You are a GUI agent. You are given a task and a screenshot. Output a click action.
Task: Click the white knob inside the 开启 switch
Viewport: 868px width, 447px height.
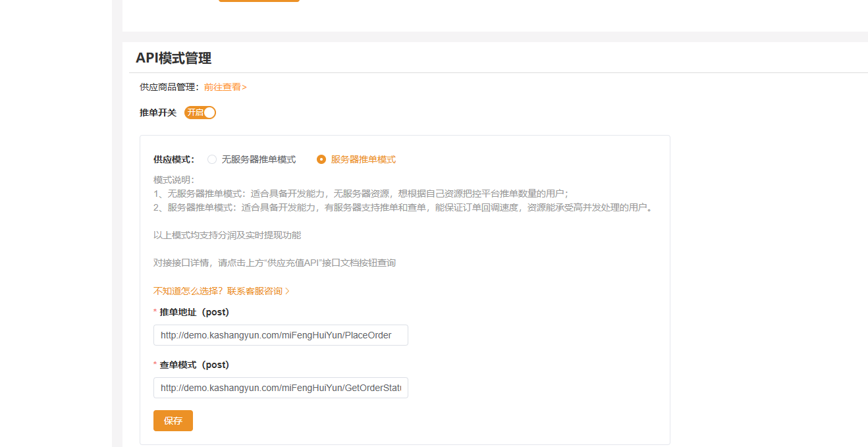(x=209, y=113)
